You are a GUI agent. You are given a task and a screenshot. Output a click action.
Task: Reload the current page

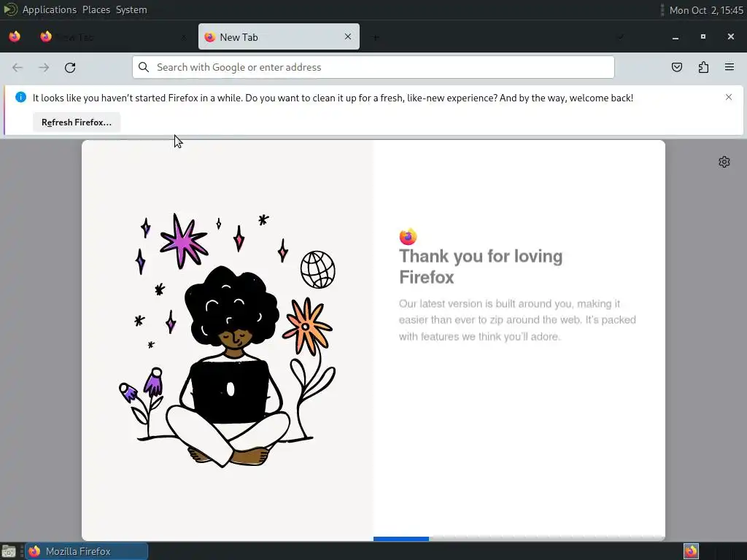(70, 68)
